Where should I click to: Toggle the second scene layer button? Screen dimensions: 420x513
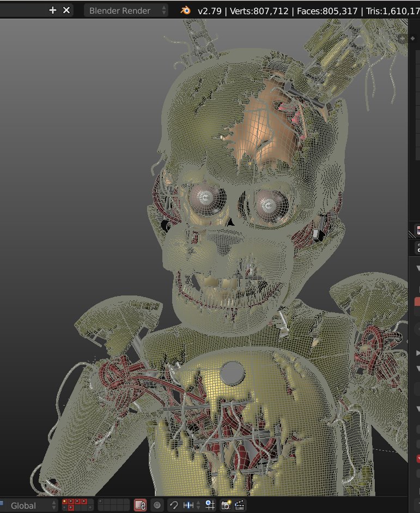pyautogui.click(x=71, y=501)
